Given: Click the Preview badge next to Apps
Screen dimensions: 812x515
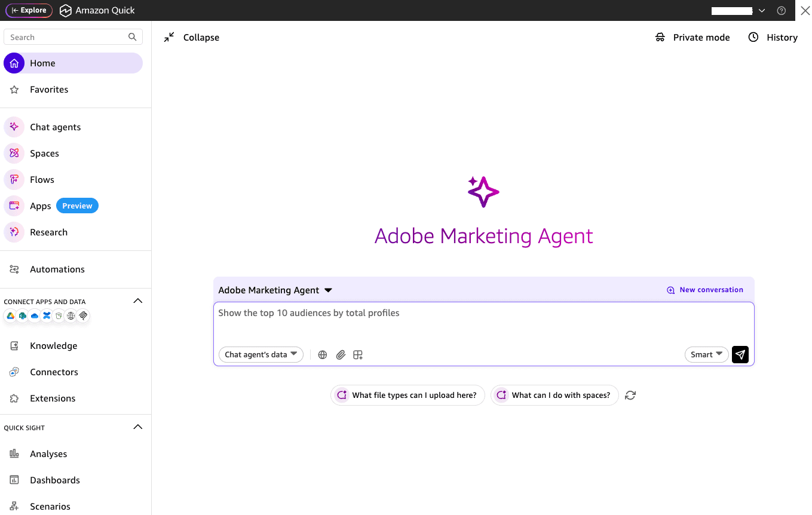Looking at the screenshot, I should click(x=77, y=206).
